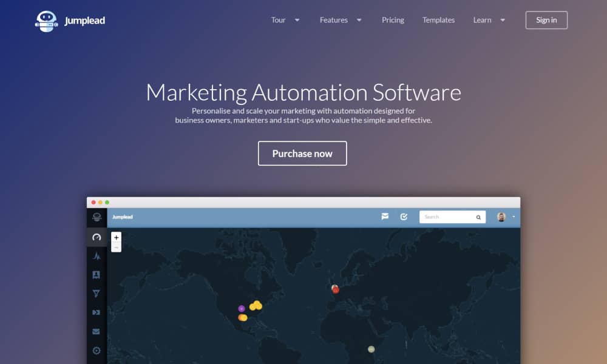Click the Sign in button
The image size is (607, 364).
[546, 20]
